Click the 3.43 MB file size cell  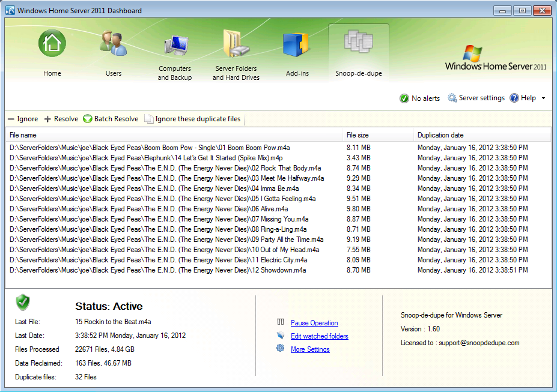click(x=359, y=158)
